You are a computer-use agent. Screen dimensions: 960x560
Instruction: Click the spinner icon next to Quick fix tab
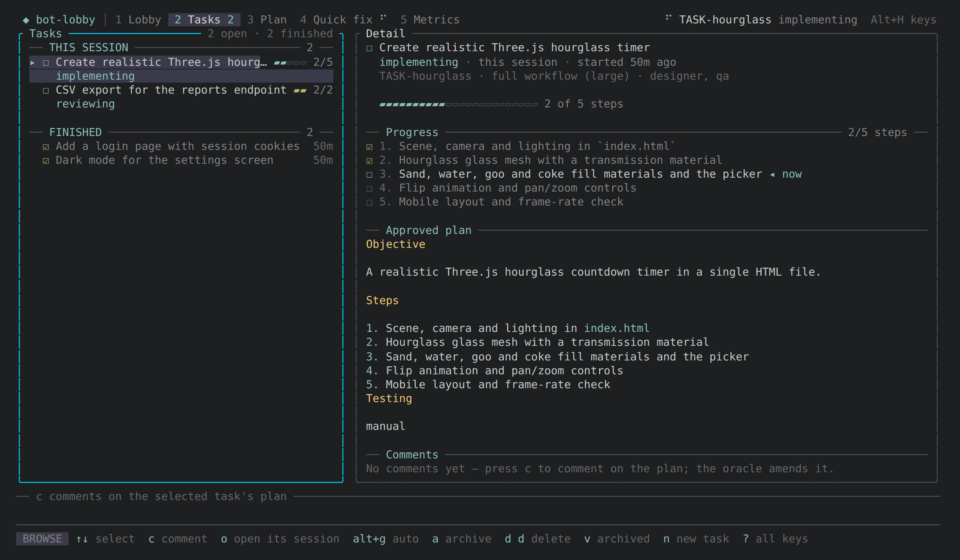pos(383,18)
